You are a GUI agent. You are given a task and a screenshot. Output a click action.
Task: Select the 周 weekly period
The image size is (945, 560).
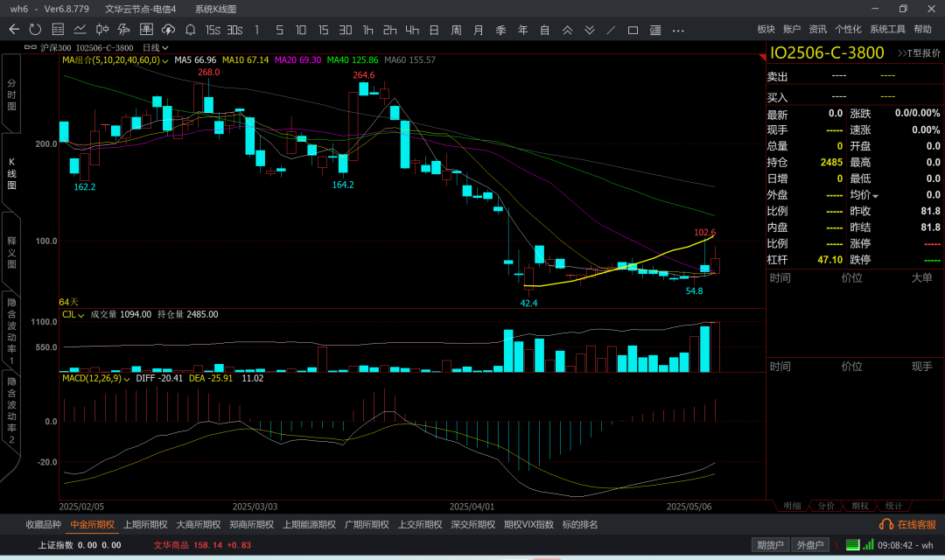pyautogui.click(x=456, y=30)
